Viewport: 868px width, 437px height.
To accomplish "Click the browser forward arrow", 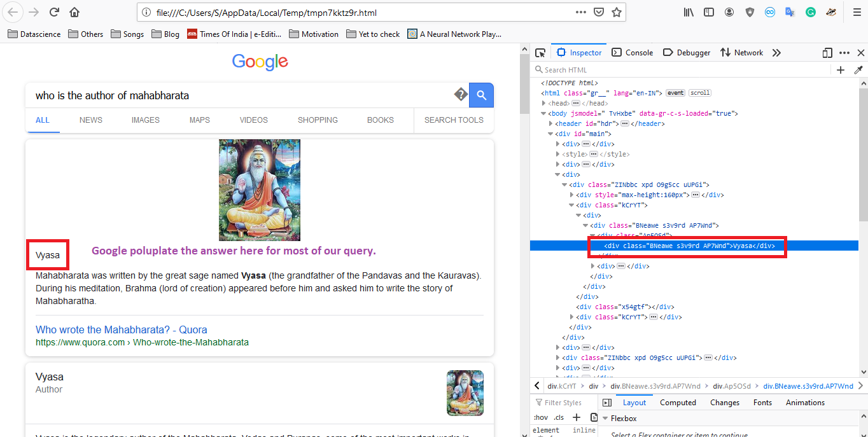I will tap(34, 12).
